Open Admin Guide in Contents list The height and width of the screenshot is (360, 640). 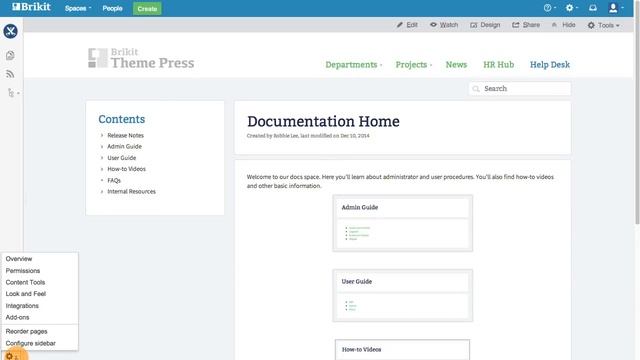(124, 147)
